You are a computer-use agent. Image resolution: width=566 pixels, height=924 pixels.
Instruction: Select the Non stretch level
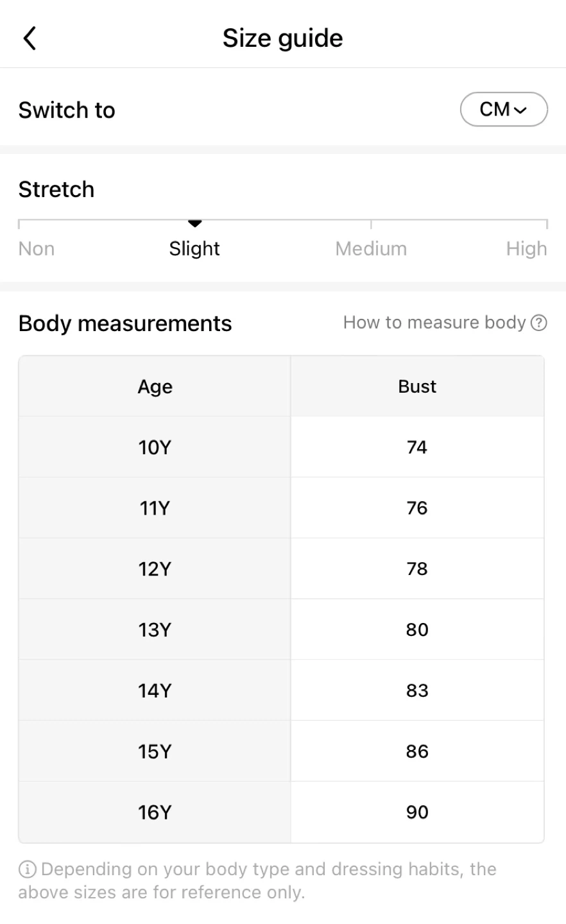(37, 248)
